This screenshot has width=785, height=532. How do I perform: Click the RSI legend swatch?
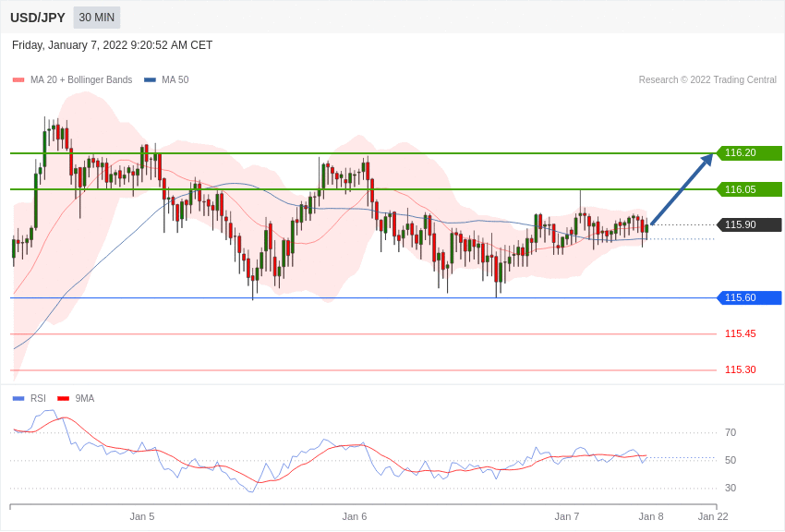[x=18, y=399]
